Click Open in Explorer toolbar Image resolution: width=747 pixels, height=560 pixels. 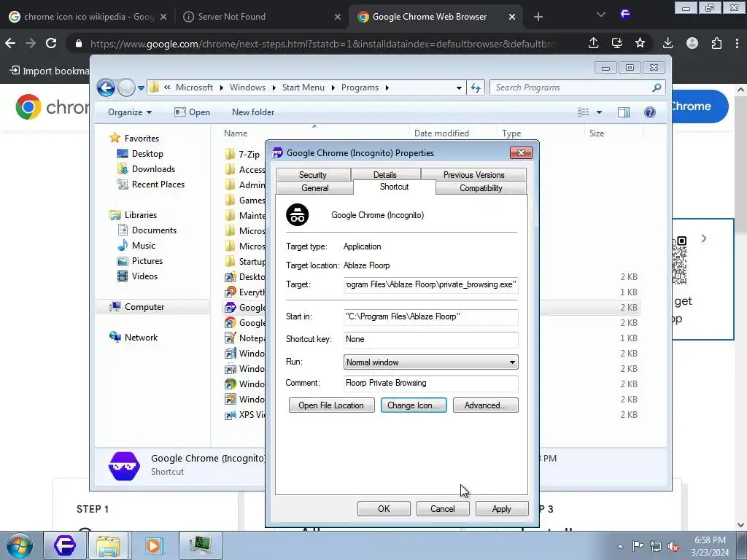point(192,112)
